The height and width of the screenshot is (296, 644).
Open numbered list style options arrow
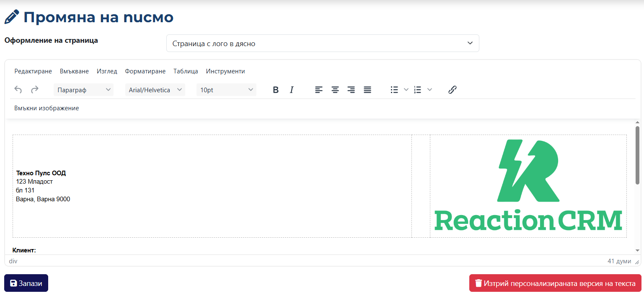429,90
